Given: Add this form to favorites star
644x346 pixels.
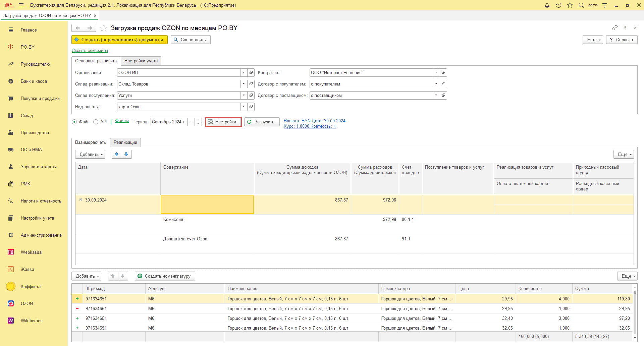Looking at the screenshot, I should [104, 28].
